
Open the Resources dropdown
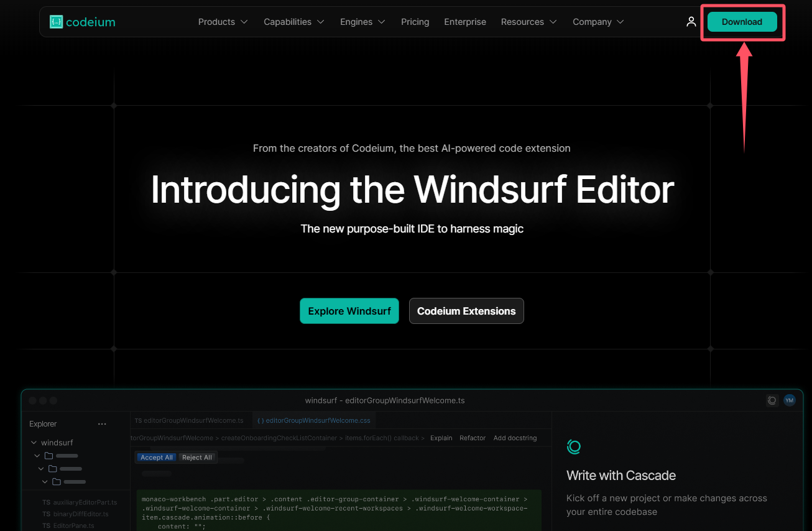(528, 22)
